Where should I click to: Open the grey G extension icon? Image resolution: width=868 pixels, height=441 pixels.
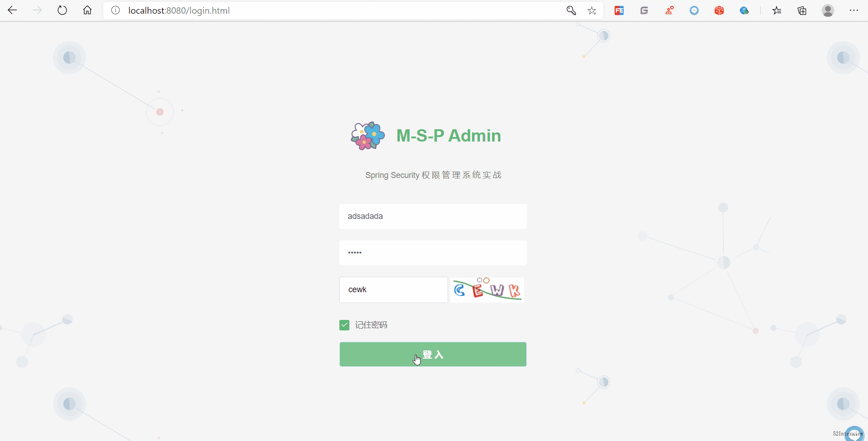coord(644,10)
